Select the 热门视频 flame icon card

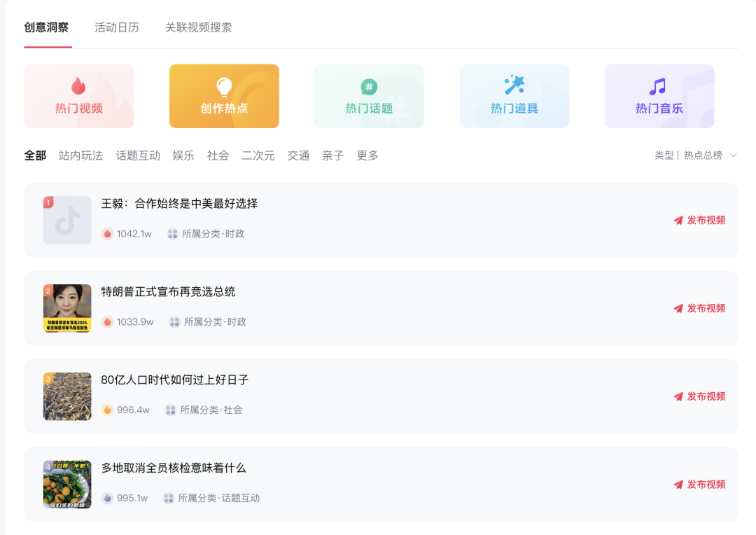[78, 96]
